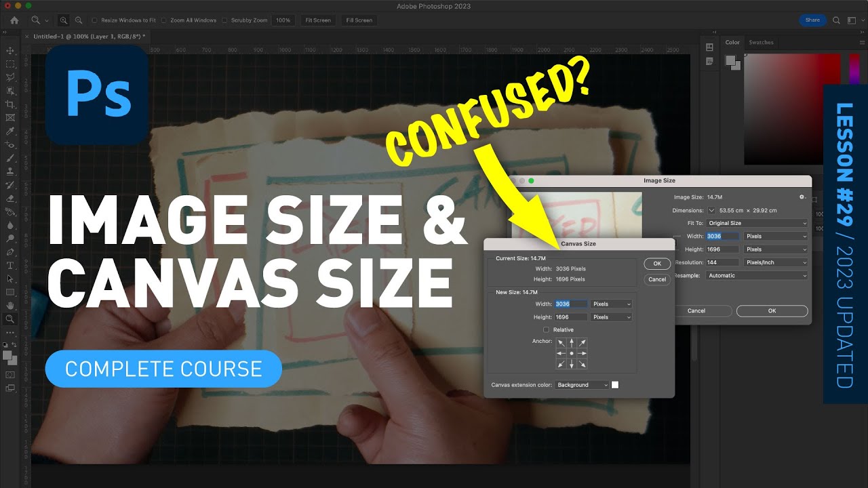Click the Search icon at top right
Image resolution: width=868 pixels, height=488 pixels.
836,20
